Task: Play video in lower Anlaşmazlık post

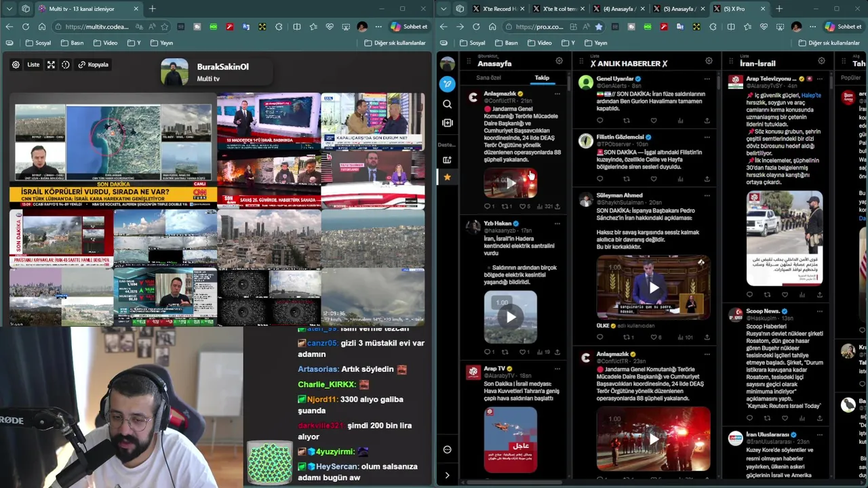Action: [653, 439]
